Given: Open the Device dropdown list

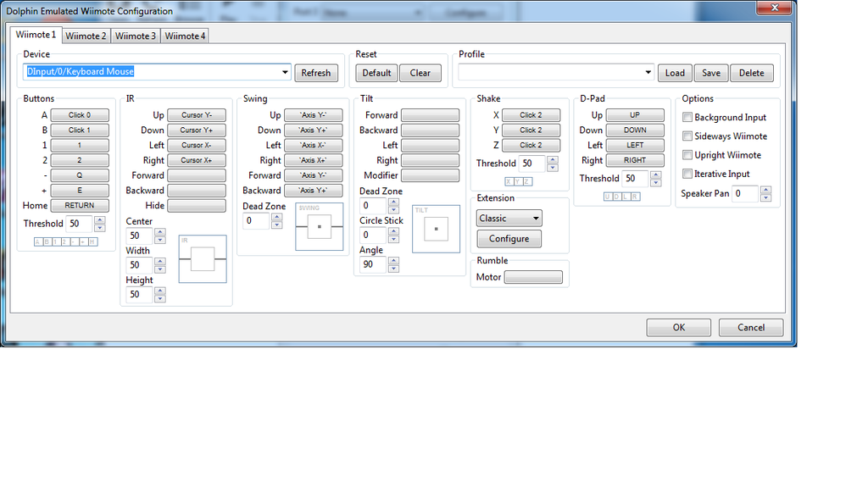Looking at the screenshot, I should [285, 72].
